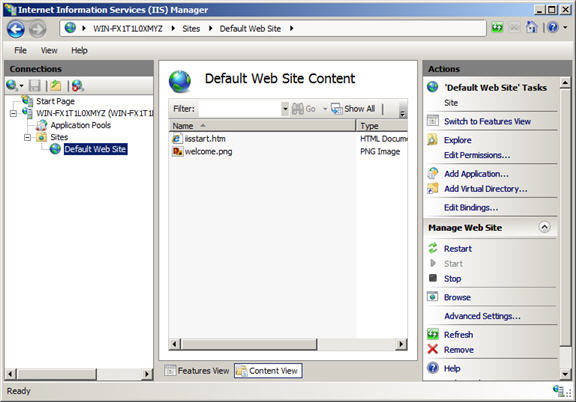The width and height of the screenshot is (576, 402).
Task: Click the Restart action
Action: (x=458, y=249)
